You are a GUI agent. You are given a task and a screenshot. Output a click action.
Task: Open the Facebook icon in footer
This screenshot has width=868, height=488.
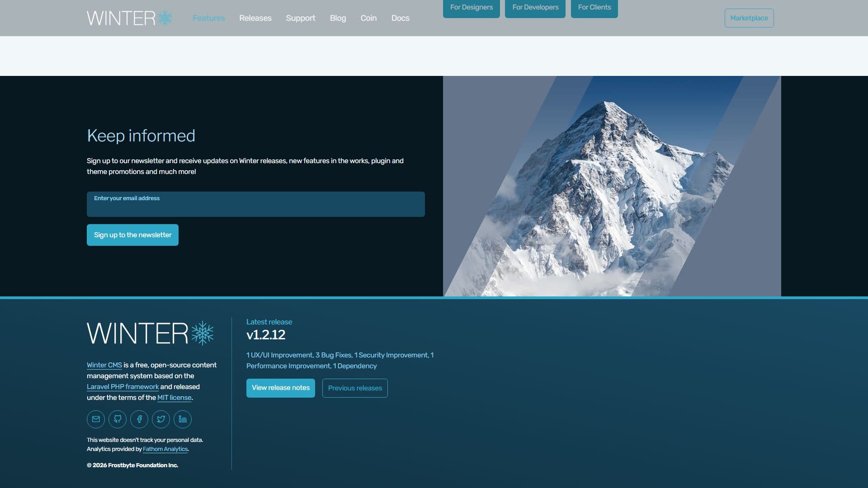pyautogui.click(x=139, y=419)
